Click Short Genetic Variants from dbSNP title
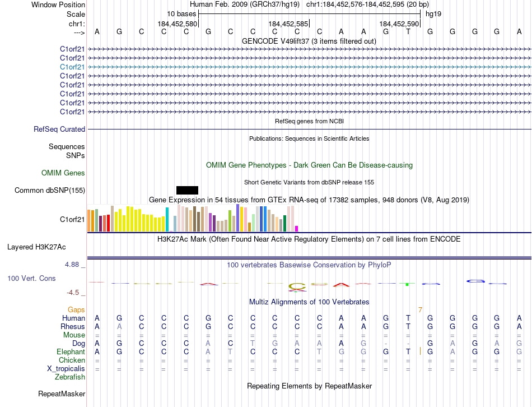This screenshot has width=532, height=407. pos(309,182)
